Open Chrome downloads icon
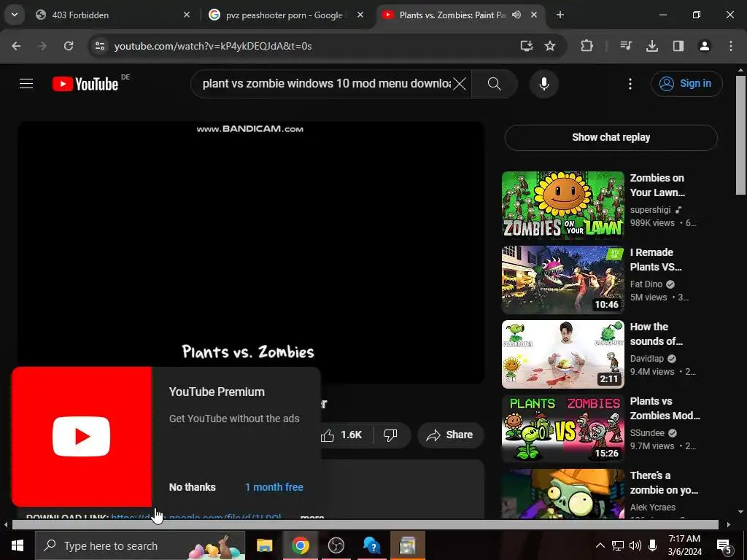The width and height of the screenshot is (747, 560). (652, 46)
